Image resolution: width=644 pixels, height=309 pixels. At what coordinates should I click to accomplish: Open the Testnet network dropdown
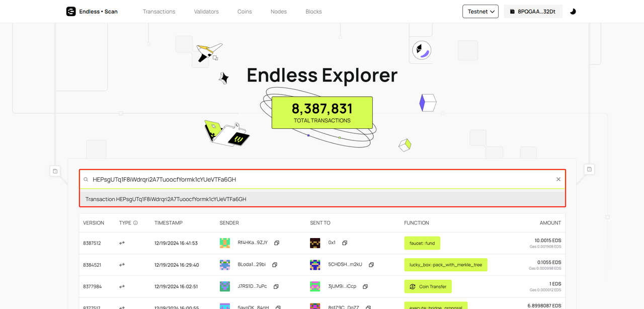pyautogui.click(x=480, y=12)
